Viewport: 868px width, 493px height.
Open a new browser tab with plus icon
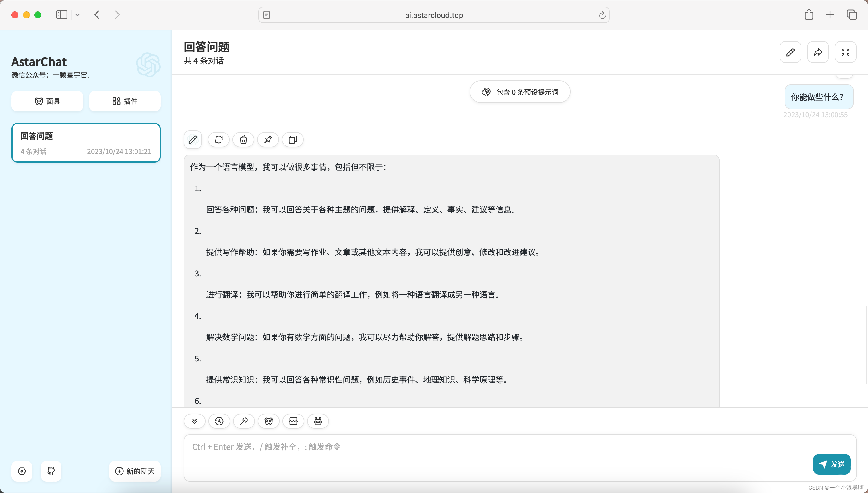click(x=830, y=15)
